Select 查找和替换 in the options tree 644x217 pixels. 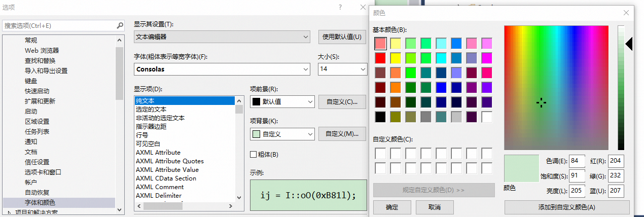click(x=40, y=60)
